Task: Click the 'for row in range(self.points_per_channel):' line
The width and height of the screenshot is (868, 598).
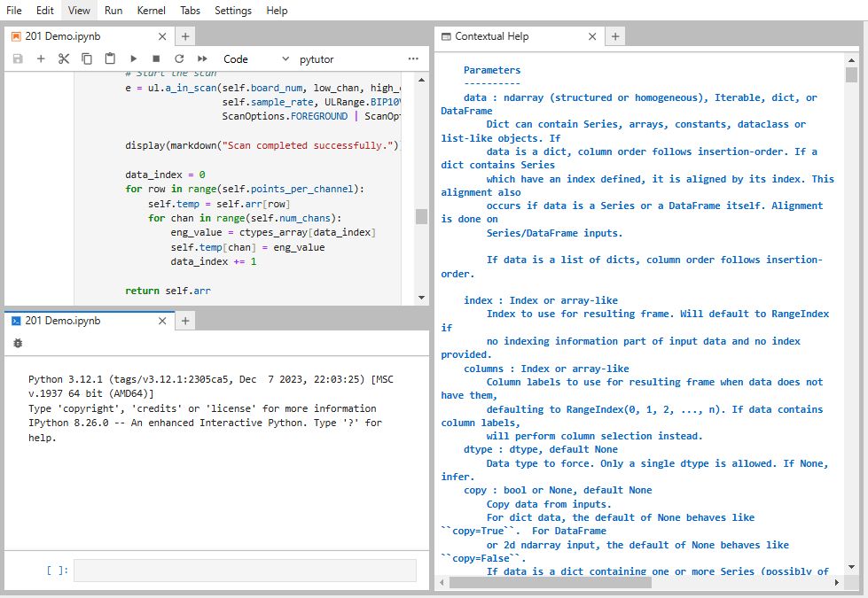Action: (245, 189)
